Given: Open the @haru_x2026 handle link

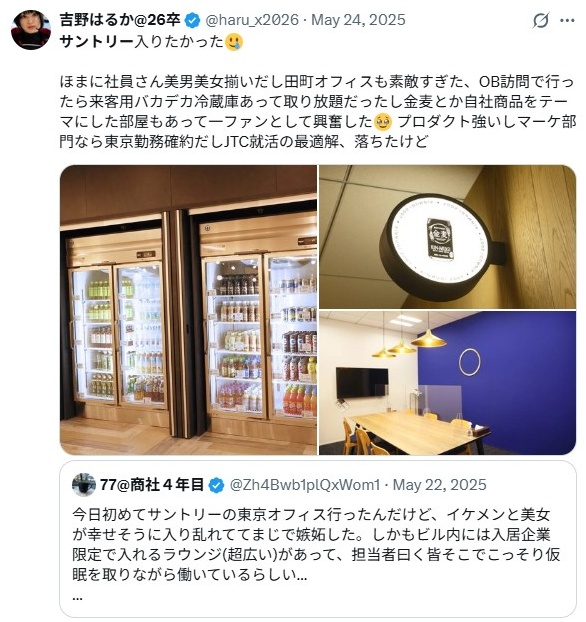Looking at the screenshot, I should click(252, 20).
